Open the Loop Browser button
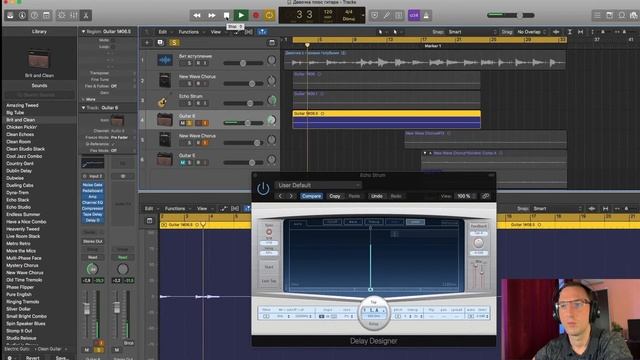The height and width of the screenshot is (360, 640). (622, 16)
